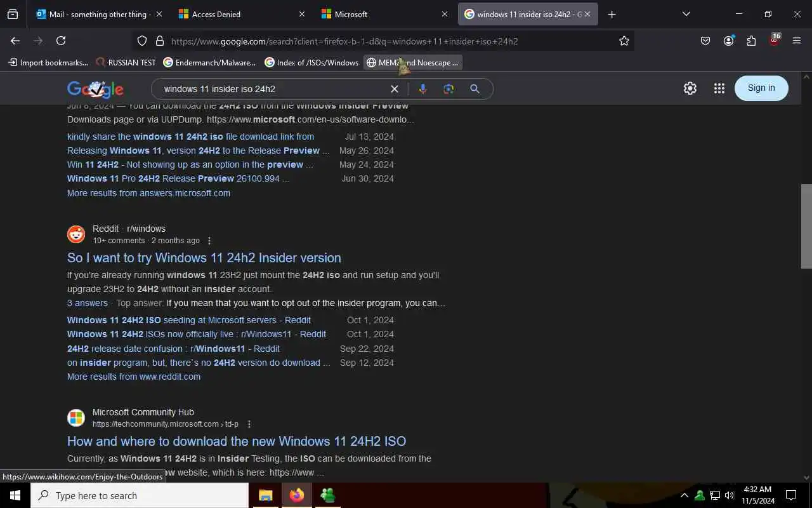812x508 pixels.
Task: Open "Windows 11 24H2 ISOs now officially live" link
Action: pyautogui.click(x=197, y=334)
